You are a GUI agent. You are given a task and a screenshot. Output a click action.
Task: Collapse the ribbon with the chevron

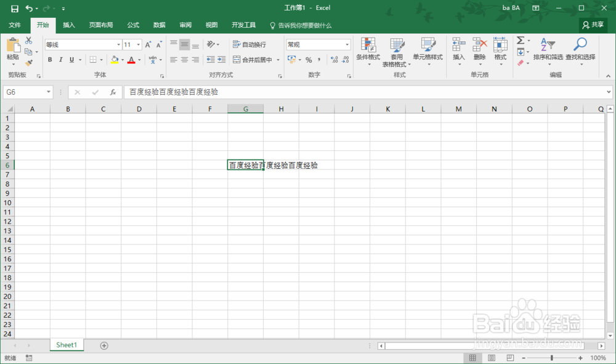coord(608,76)
